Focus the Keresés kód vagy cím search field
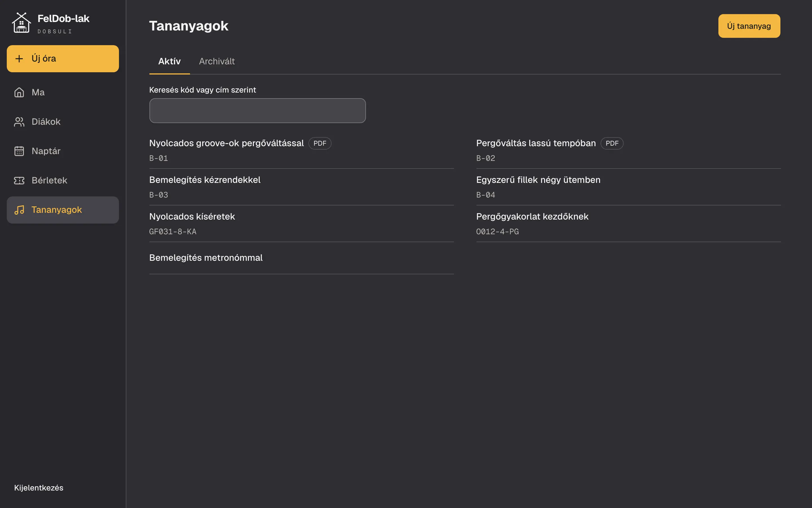This screenshot has width=812, height=508. [x=257, y=111]
